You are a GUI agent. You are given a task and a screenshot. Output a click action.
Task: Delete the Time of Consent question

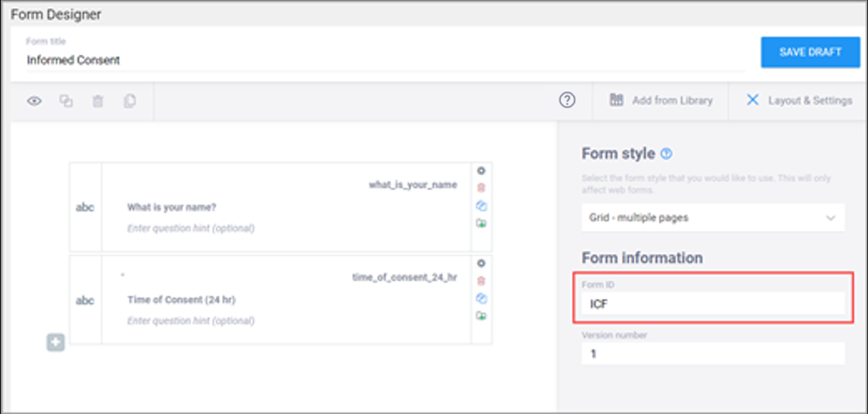[481, 280]
